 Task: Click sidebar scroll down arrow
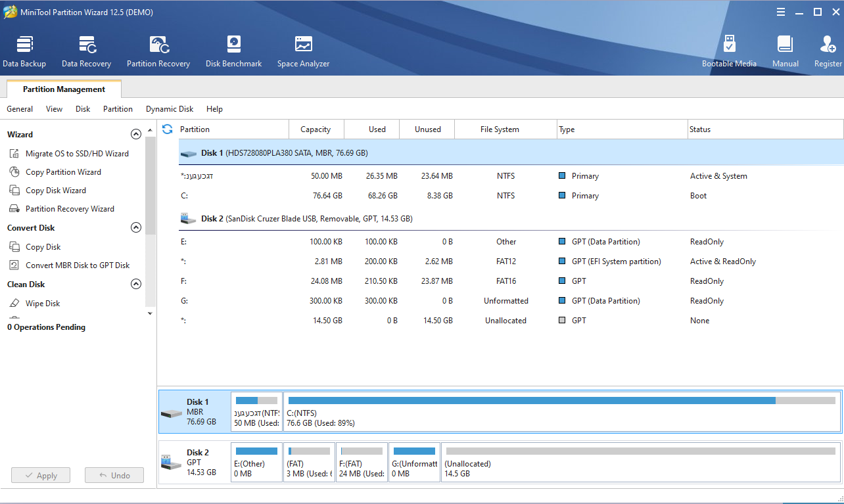point(150,313)
